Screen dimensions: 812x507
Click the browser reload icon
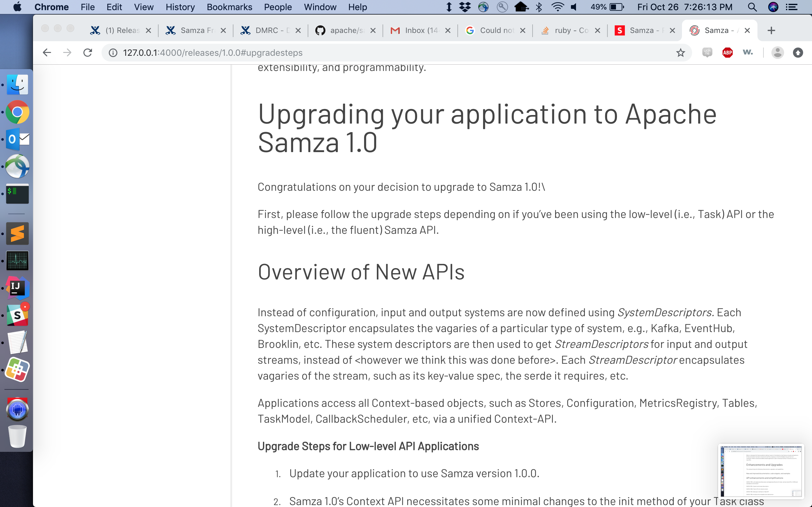[88, 53]
